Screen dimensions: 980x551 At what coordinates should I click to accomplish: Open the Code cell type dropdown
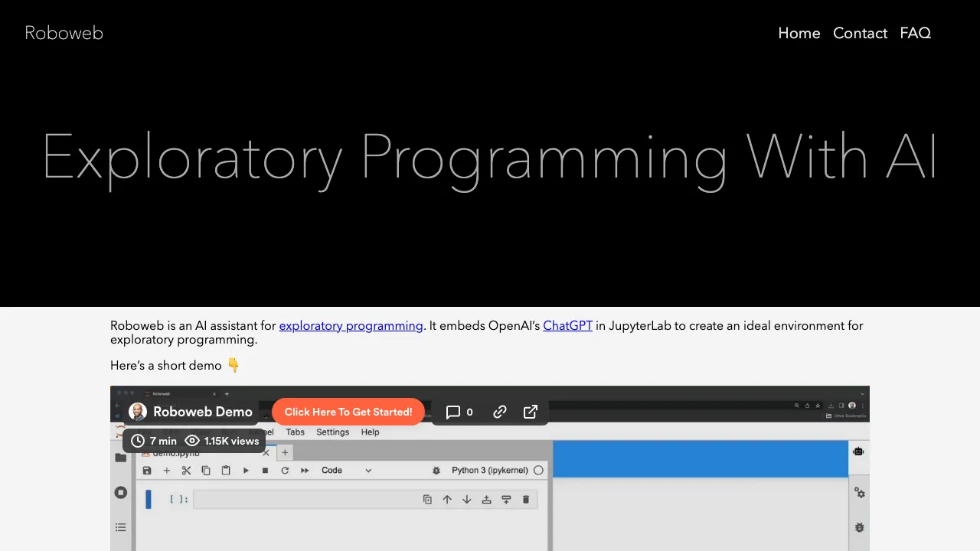point(346,471)
